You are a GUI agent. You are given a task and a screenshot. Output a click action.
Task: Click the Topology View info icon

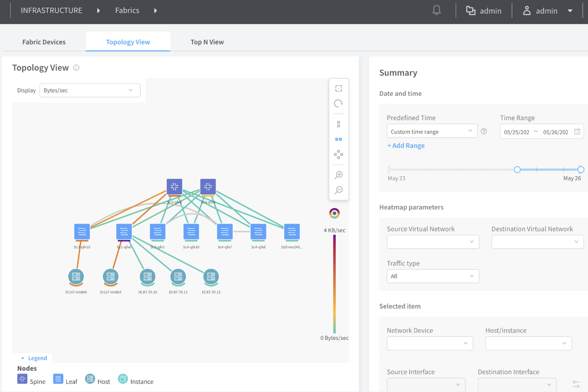pyautogui.click(x=76, y=68)
